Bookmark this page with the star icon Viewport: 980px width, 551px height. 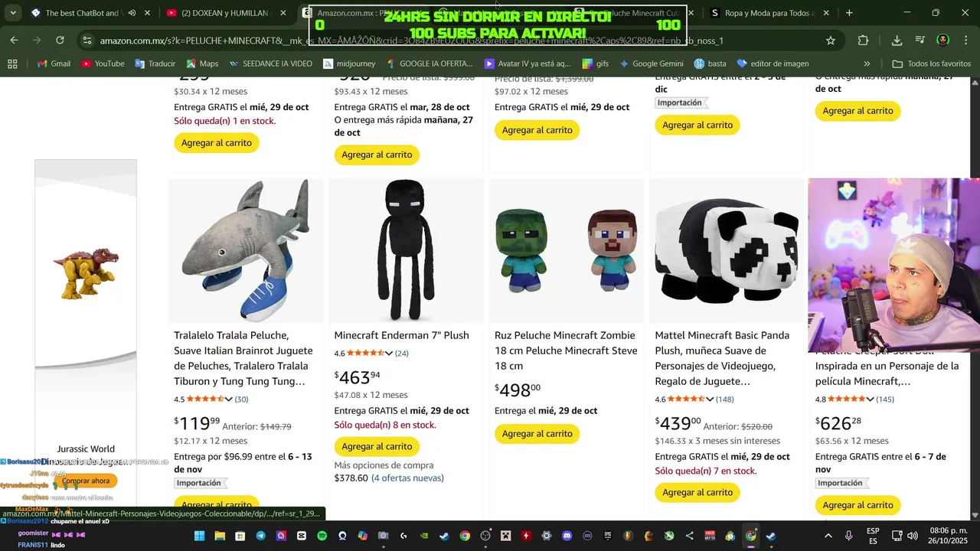831,40
